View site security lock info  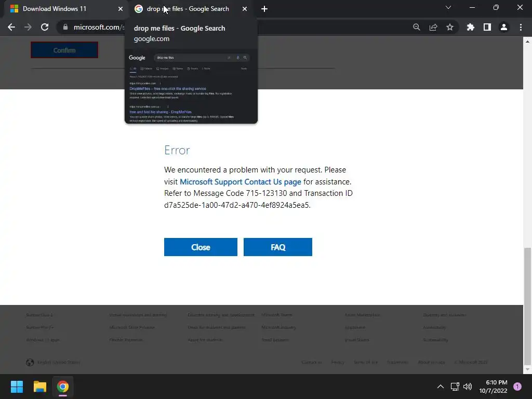tap(65, 27)
